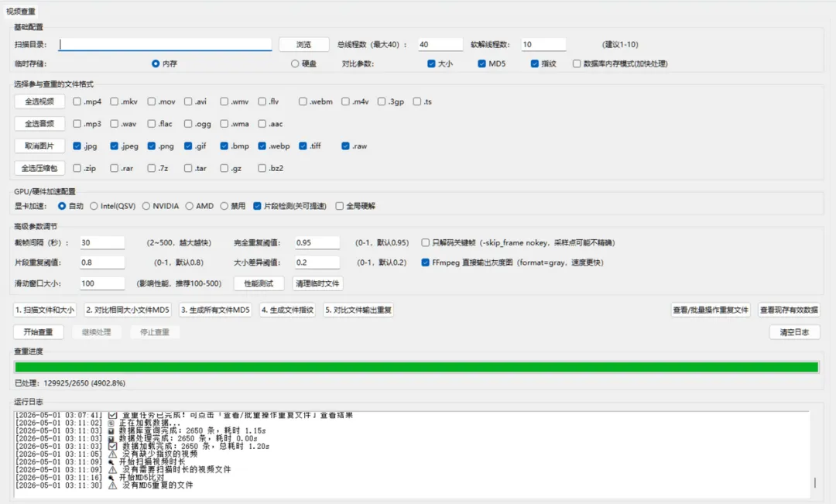
Task: Check the .wav format checkbox
Action: (x=114, y=124)
